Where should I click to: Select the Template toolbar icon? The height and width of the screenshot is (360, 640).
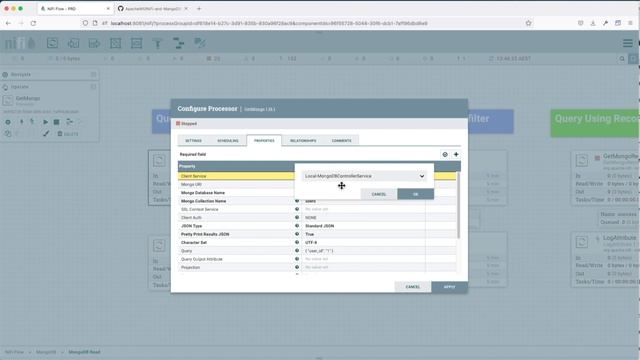178,43
